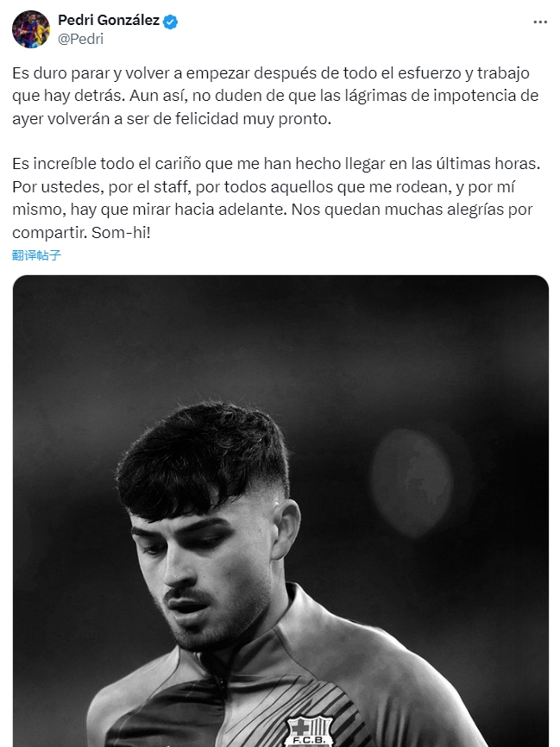The height and width of the screenshot is (747, 560).
Task: Select the paragraph starting 'Es increíble todo'
Action: click(276, 198)
